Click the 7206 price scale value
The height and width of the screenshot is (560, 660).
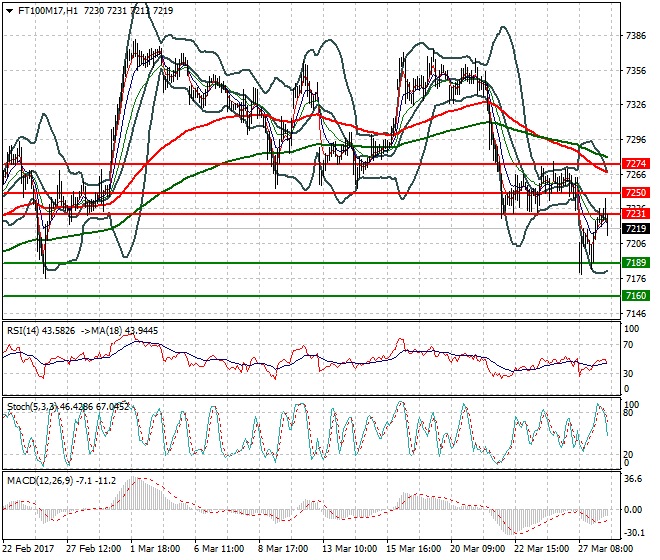tap(636, 243)
